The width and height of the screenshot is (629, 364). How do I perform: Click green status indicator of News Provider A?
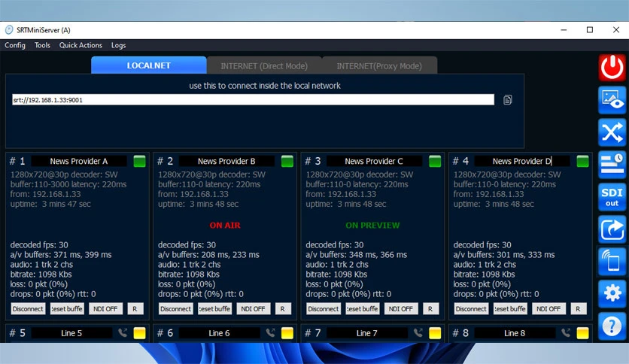pyautogui.click(x=140, y=161)
